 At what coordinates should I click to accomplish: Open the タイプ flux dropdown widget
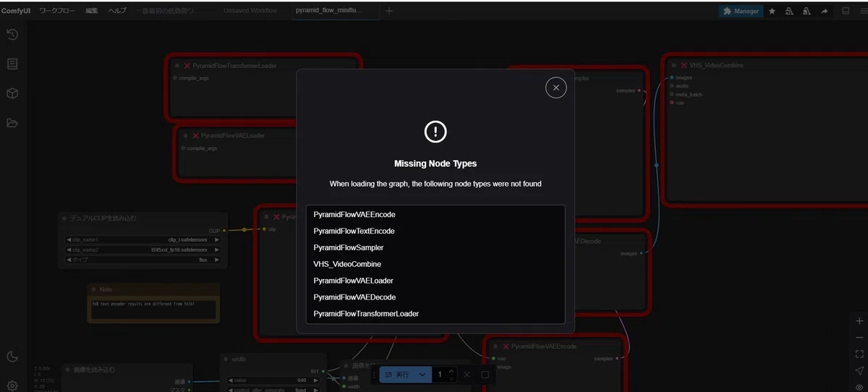pos(143,260)
